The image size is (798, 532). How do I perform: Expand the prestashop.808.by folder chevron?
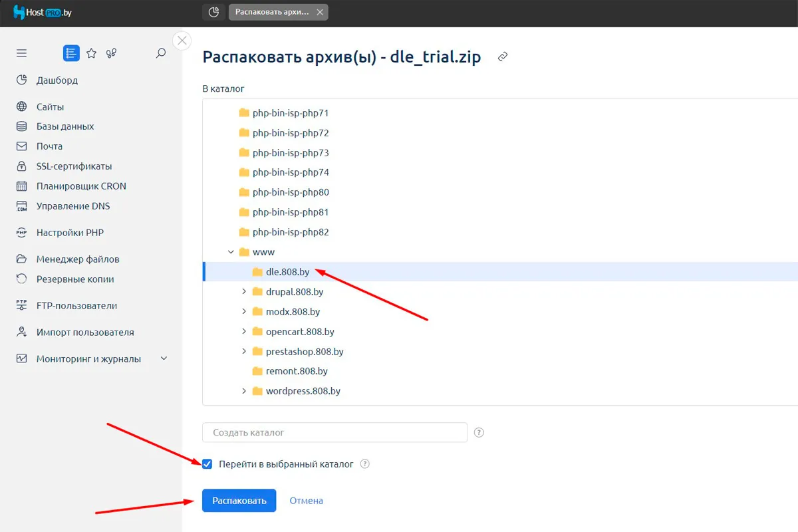244,351
